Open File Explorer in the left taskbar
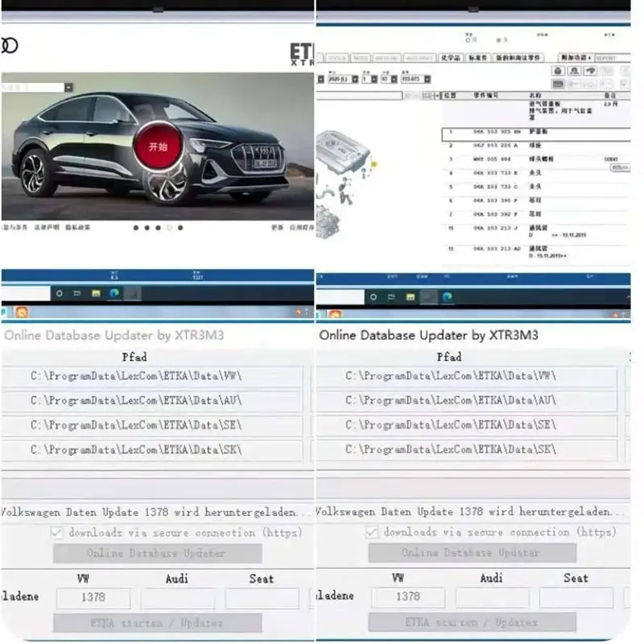Image resolution: width=644 pixels, height=644 pixels. coord(96,293)
